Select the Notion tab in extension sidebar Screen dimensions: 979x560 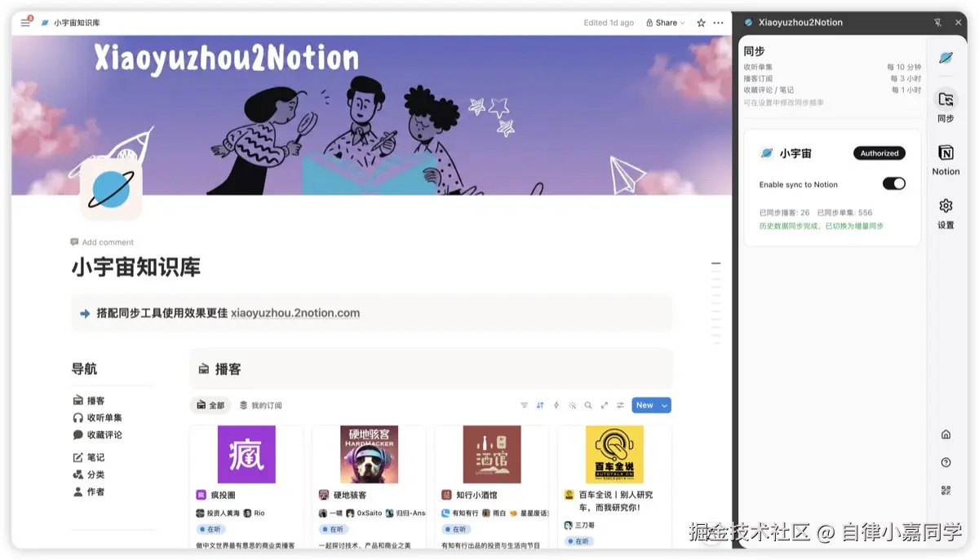point(946,160)
